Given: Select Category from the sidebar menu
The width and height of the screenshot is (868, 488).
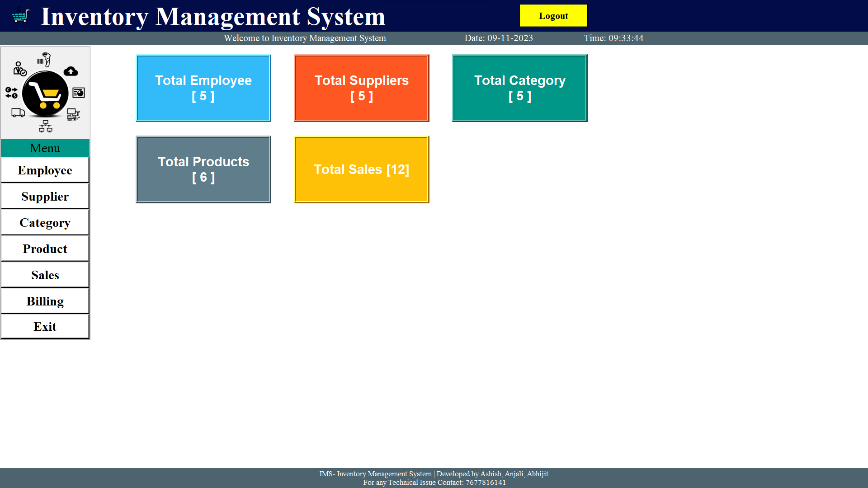Looking at the screenshot, I should pos(45,222).
